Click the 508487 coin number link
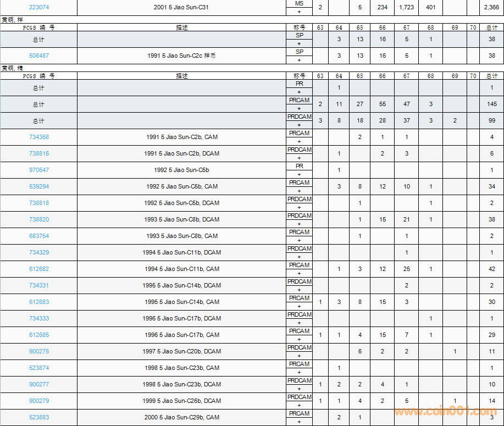This screenshot has height=426, width=504. pyautogui.click(x=38, y=56)
